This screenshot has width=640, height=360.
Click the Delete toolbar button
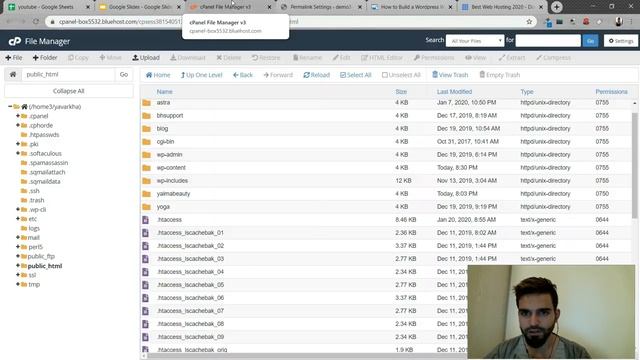click(x=229, y=58)
